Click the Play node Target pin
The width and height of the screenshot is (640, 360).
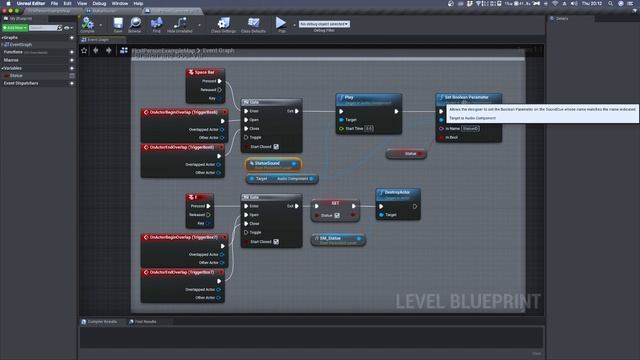341,120
